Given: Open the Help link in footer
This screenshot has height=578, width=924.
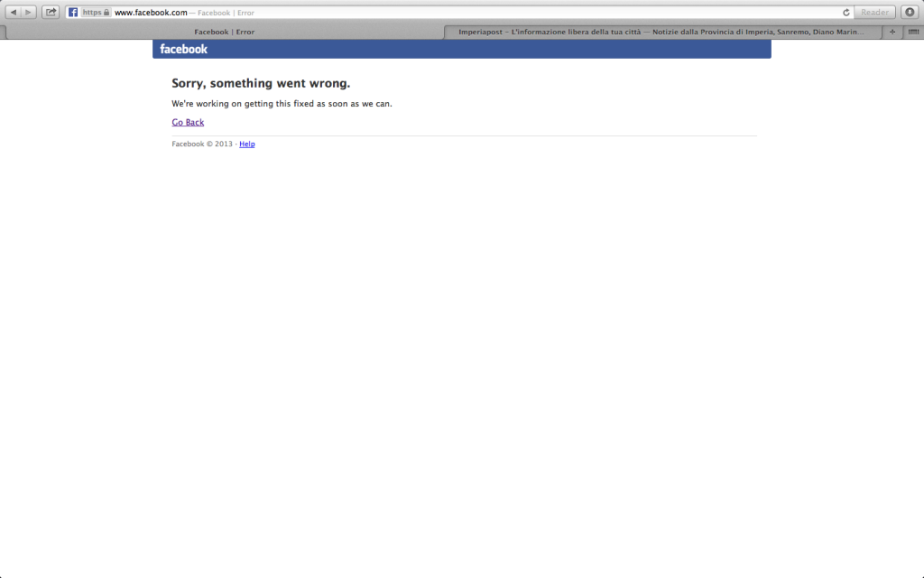Looking at the screenshot, I should click(x=247, y=144).
